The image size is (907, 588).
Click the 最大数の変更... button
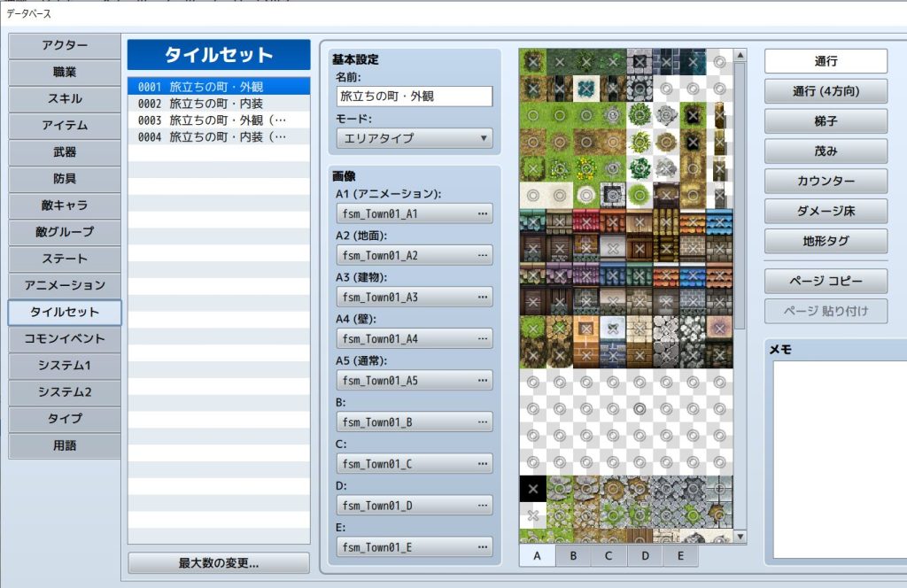[219, 563]
